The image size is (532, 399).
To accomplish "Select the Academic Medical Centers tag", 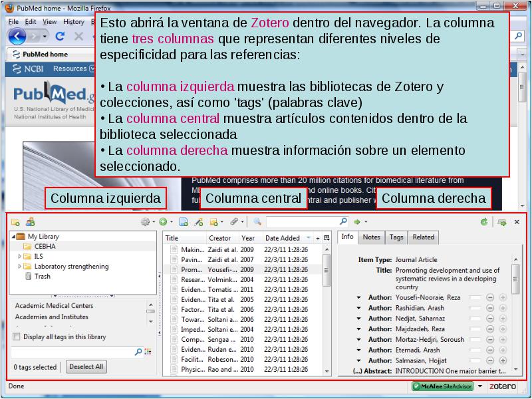I will coord(54,306).
